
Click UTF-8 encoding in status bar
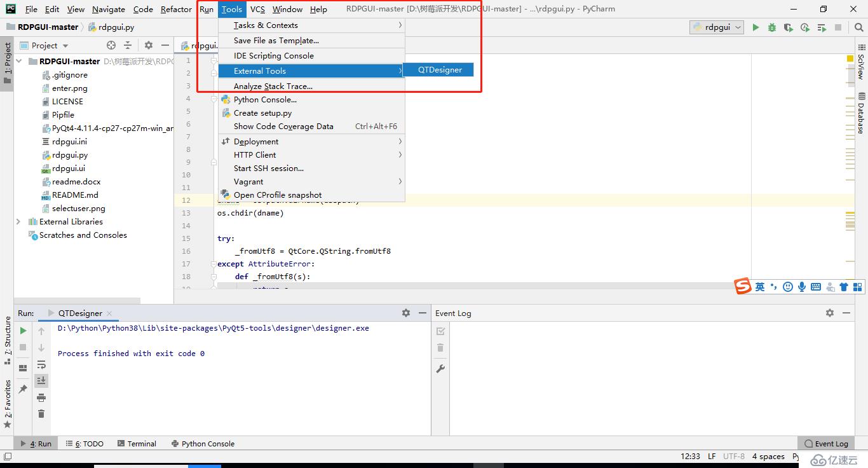point(733,456)
